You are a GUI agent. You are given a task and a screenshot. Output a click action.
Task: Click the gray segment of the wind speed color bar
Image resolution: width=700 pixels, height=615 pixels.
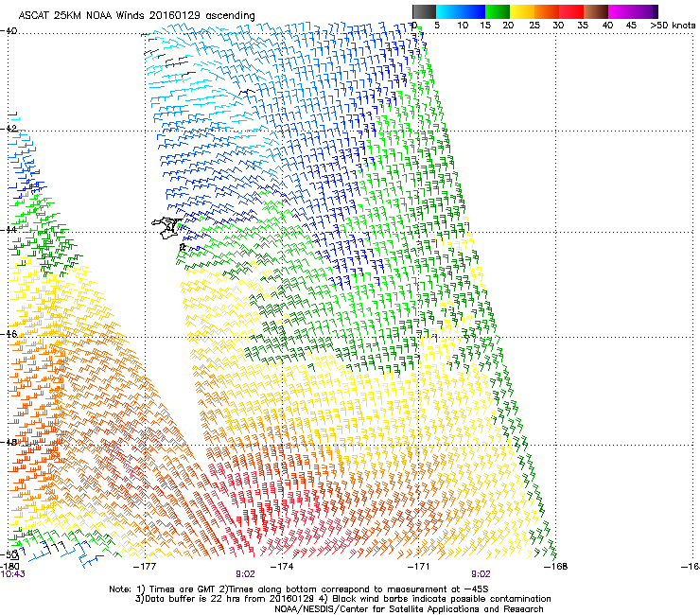coord(424,11)
